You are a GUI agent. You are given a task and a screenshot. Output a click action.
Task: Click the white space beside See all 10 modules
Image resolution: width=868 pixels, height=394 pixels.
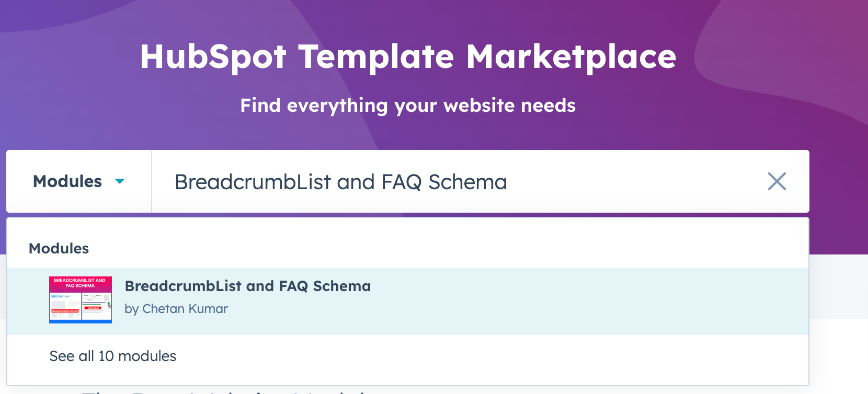coord(492,356)
